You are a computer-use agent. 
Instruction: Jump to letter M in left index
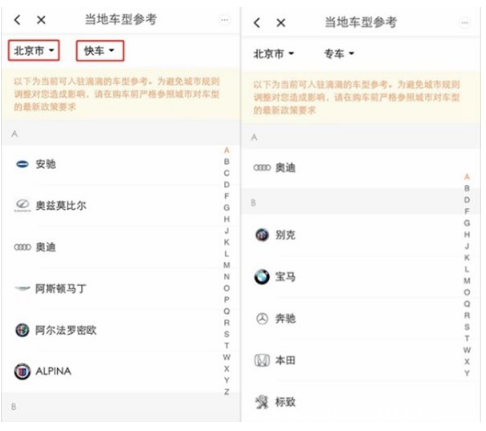coord(227,265)
